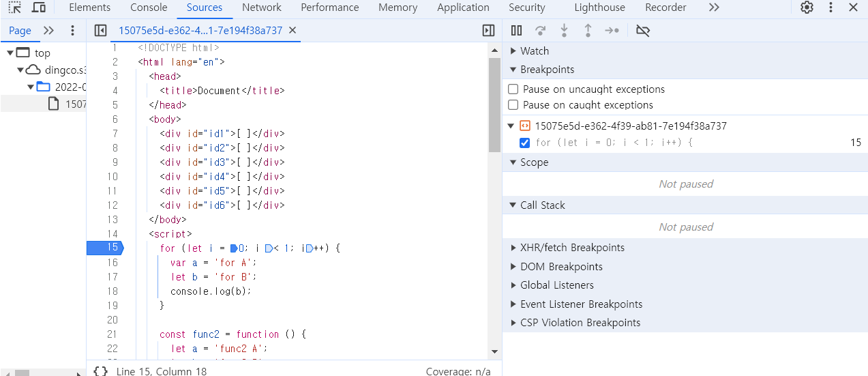The image size is (868, 376).
Task: Collapse the 2022-0 folder node
Action: 31,87
